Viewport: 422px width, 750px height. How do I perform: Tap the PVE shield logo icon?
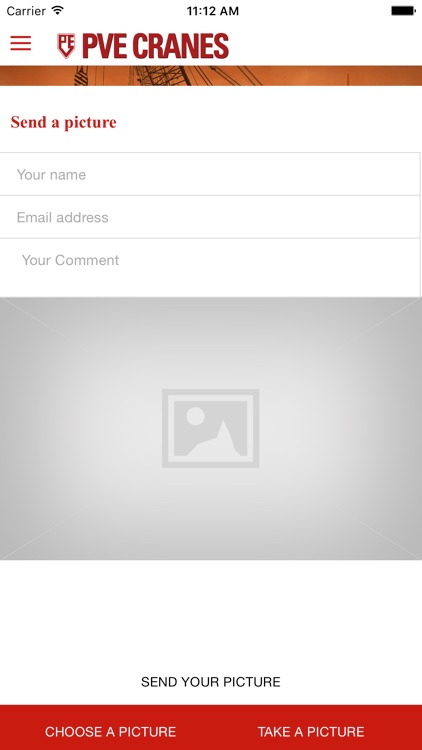pos(66,46)
